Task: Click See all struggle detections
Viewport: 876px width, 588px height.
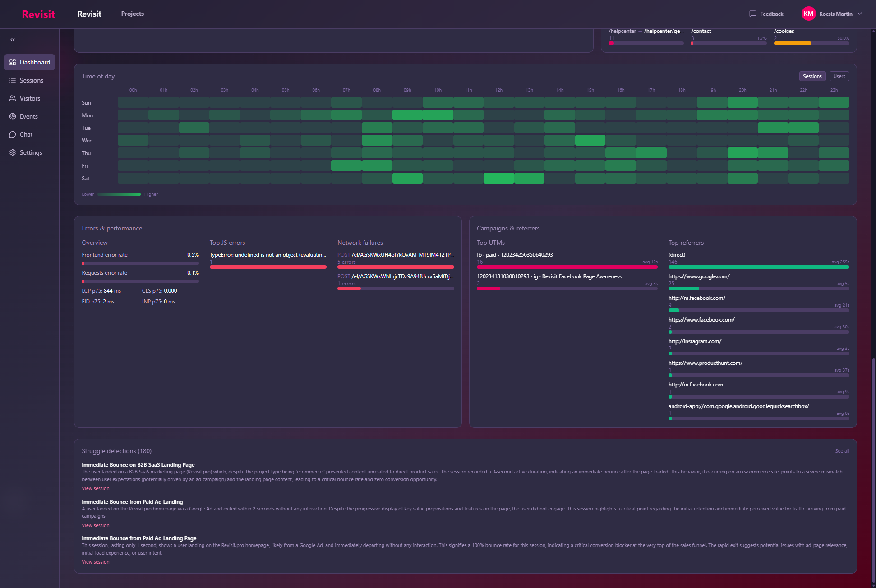Action: click(x=842, y=451)
